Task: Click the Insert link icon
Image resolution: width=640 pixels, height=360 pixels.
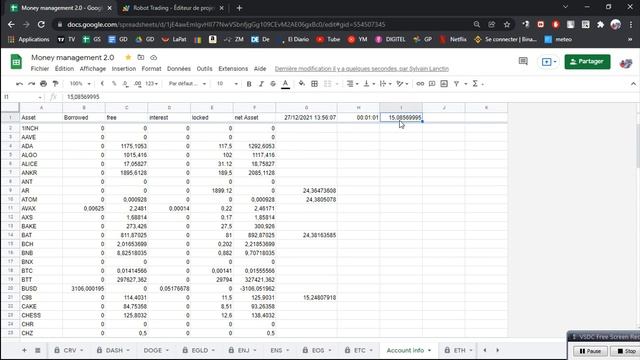Action: 420,84
